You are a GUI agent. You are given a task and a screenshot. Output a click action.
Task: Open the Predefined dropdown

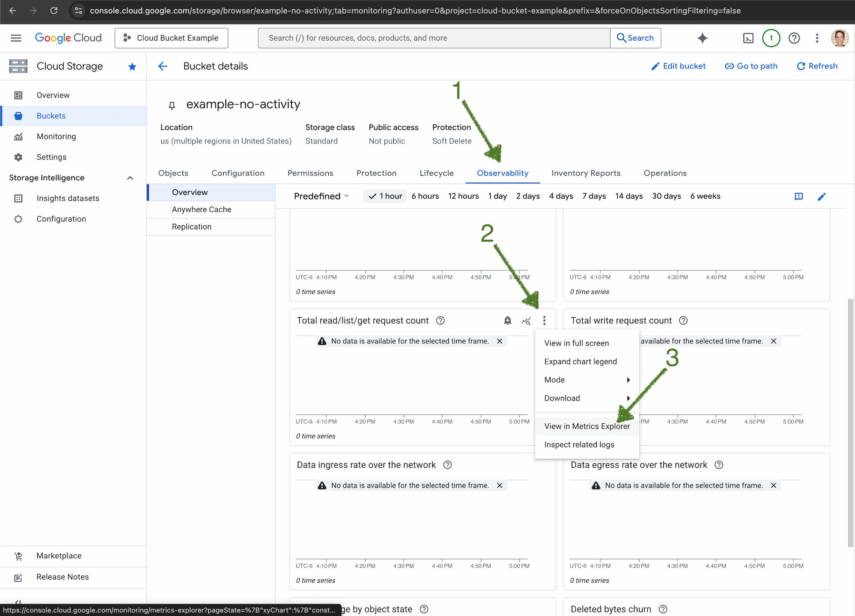(x=321, y=196)
